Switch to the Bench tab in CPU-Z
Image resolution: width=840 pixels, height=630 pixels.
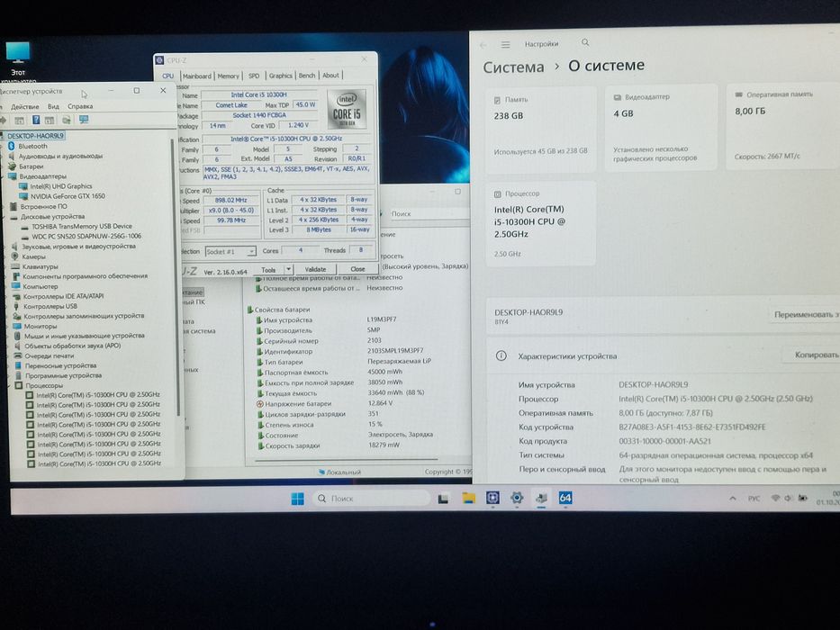307,76
